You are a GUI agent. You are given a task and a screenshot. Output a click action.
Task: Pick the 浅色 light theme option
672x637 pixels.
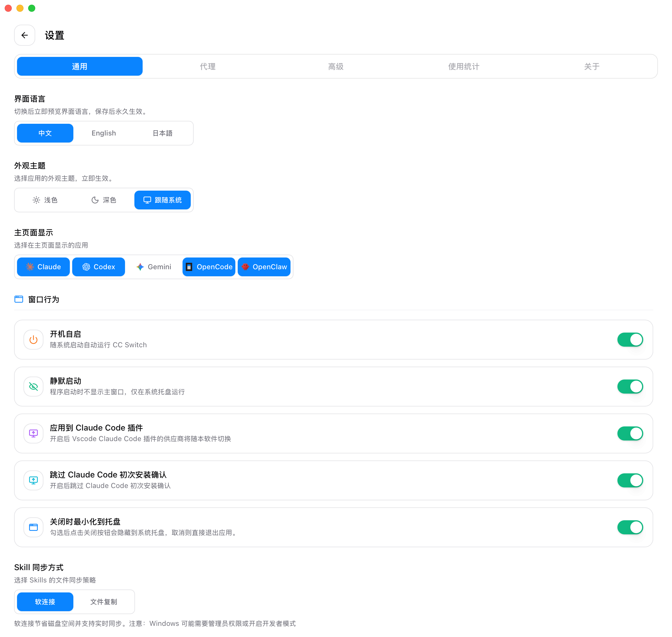(45, 200)
